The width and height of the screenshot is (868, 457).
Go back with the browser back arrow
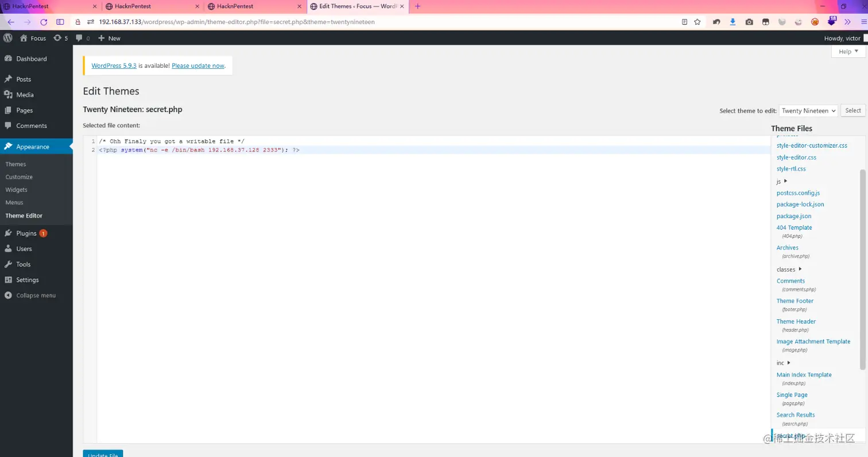pos(10,22)
